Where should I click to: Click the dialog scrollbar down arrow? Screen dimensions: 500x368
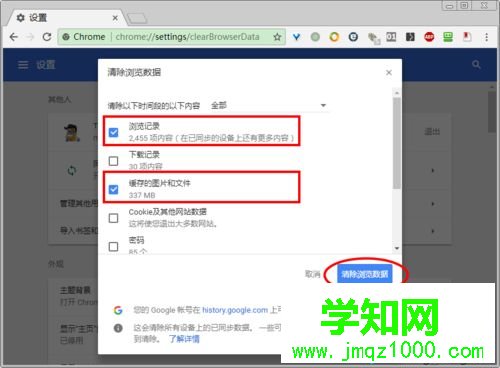(x=397, y=248)
